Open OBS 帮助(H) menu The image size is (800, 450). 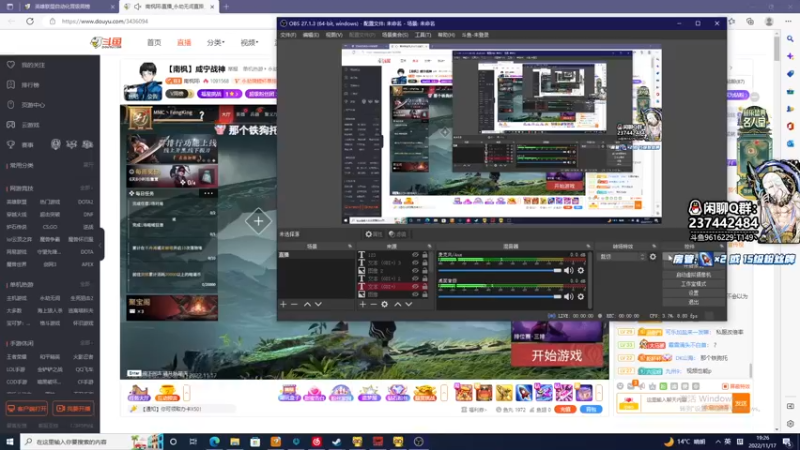(446, 35)
